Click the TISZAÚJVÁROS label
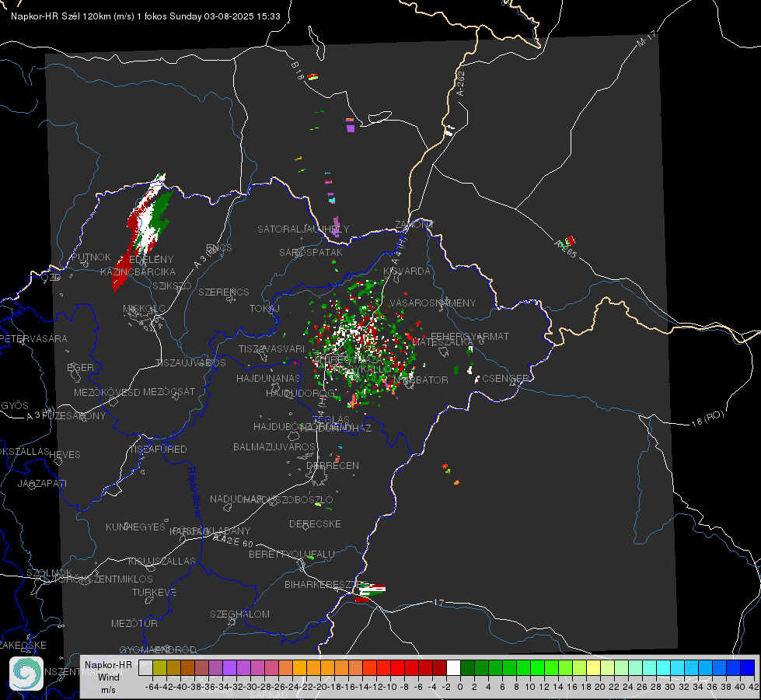The height and width of the screenshot is (700, 761). [190, 363]
